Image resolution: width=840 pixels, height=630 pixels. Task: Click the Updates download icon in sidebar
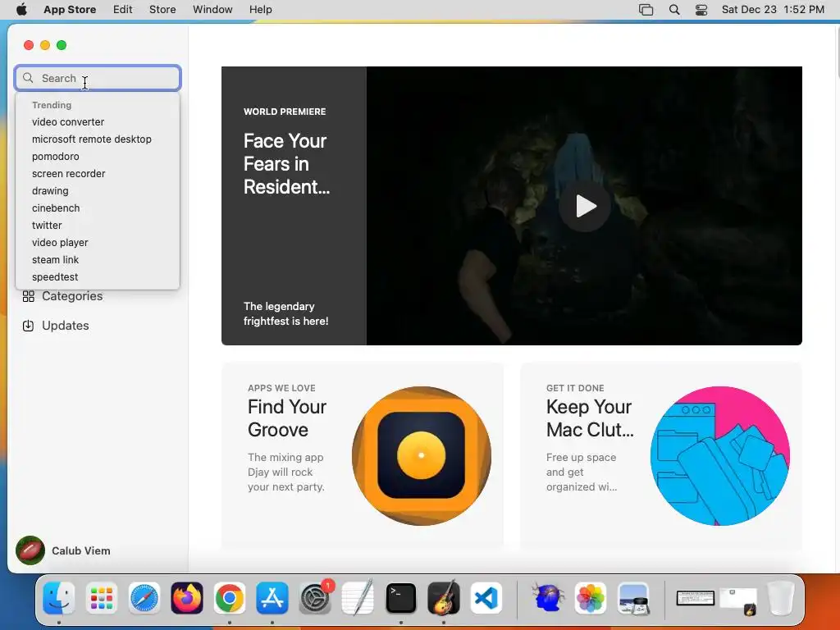(29, 326)
